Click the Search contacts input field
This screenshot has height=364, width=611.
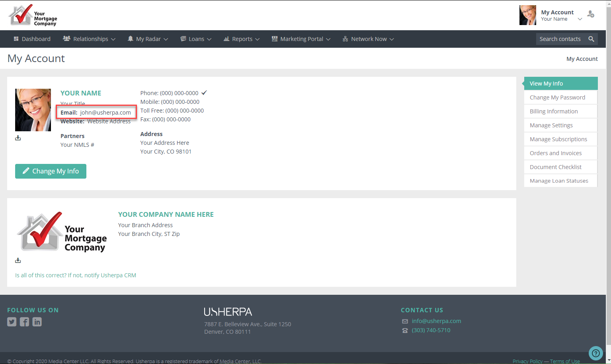point(560,39)
